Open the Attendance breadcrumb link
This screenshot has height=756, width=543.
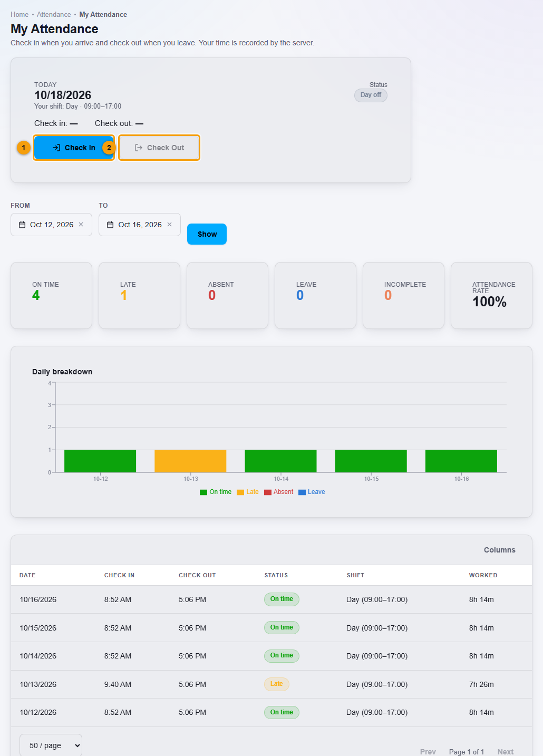(x=54, y=15)
